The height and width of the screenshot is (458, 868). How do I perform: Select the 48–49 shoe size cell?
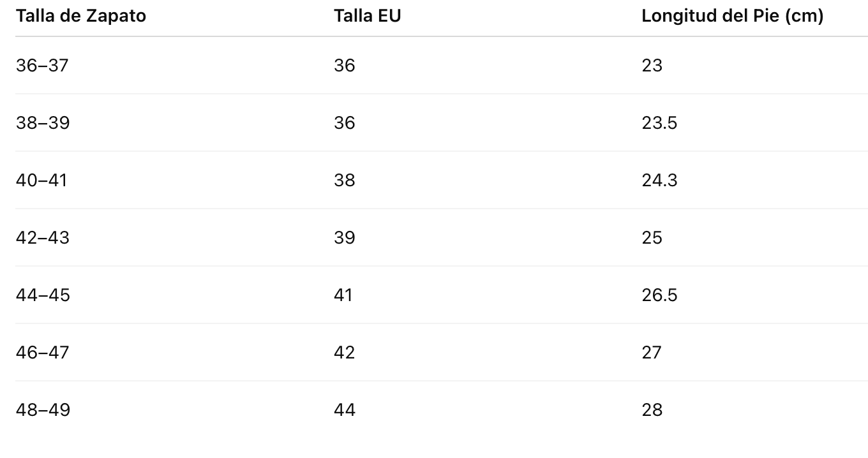pos(43,410)
